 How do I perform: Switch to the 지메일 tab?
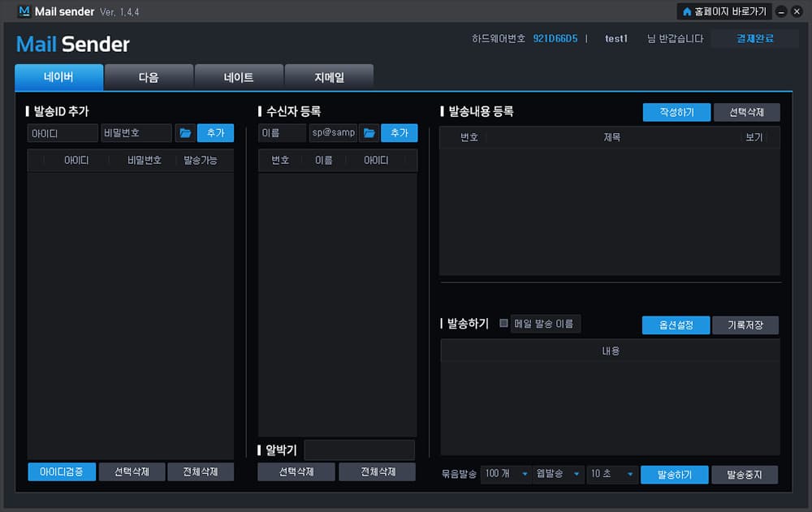pos(329,77)
